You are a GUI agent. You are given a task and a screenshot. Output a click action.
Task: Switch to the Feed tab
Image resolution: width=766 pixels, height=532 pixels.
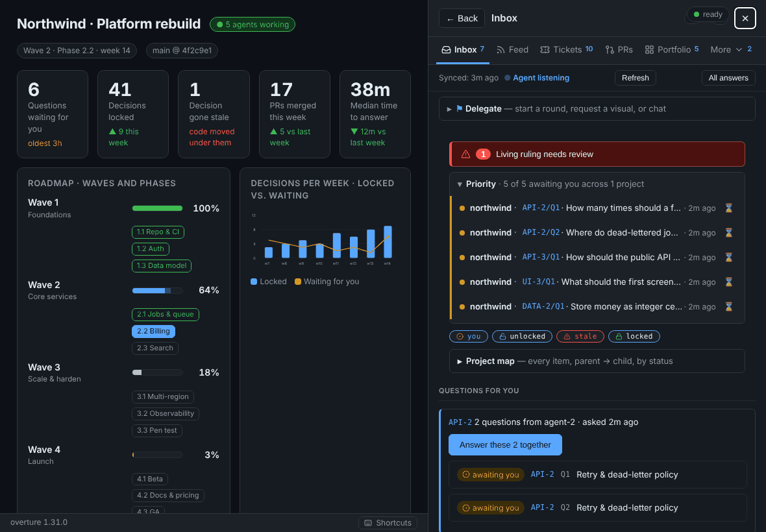click(x=512, y=50)
